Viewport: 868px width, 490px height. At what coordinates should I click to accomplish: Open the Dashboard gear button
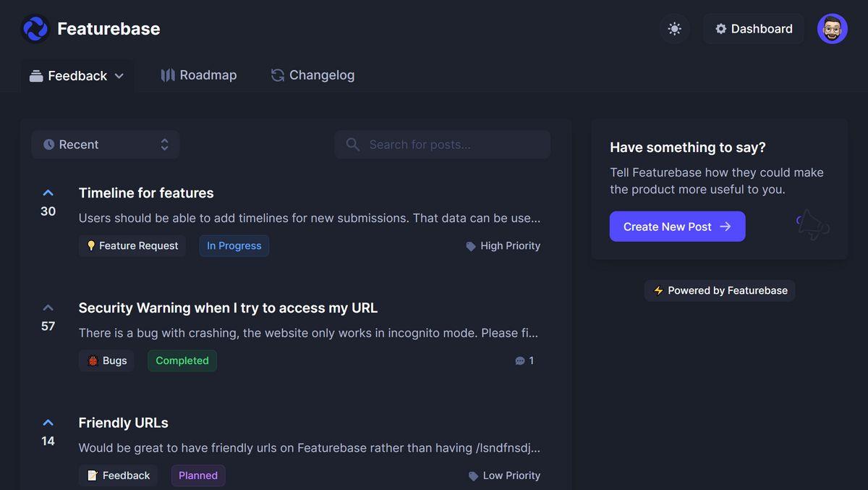click(754, 29)
